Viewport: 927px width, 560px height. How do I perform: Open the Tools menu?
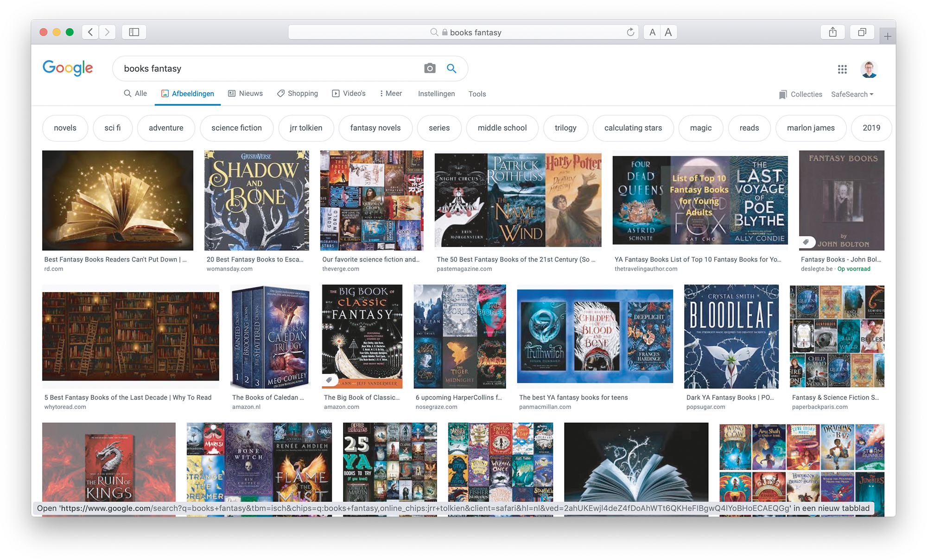(x=477, y=94)
